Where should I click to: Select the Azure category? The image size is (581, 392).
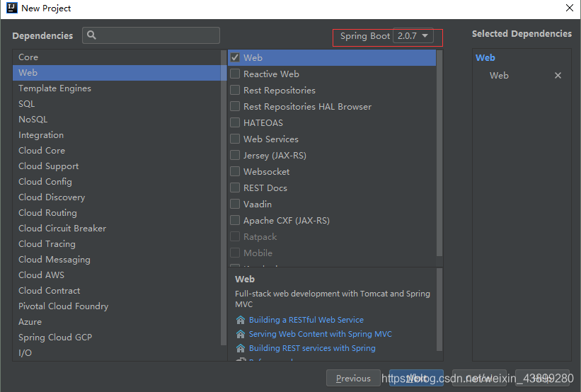[x=117, y=322]
